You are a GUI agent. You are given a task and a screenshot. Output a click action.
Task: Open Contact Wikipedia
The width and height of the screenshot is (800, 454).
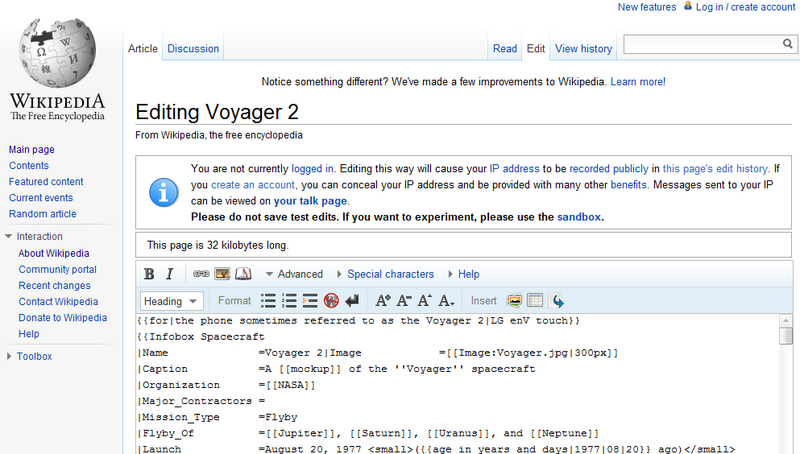pos(58,301)
